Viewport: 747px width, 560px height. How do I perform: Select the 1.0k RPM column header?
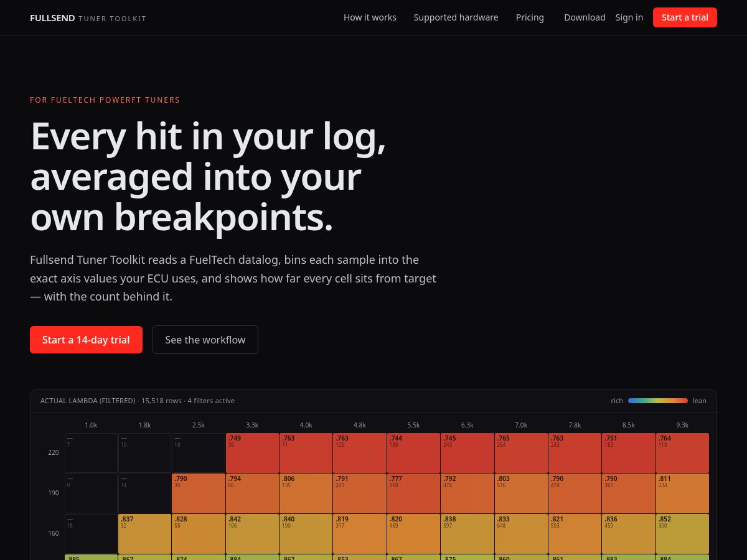click(91, 425)
